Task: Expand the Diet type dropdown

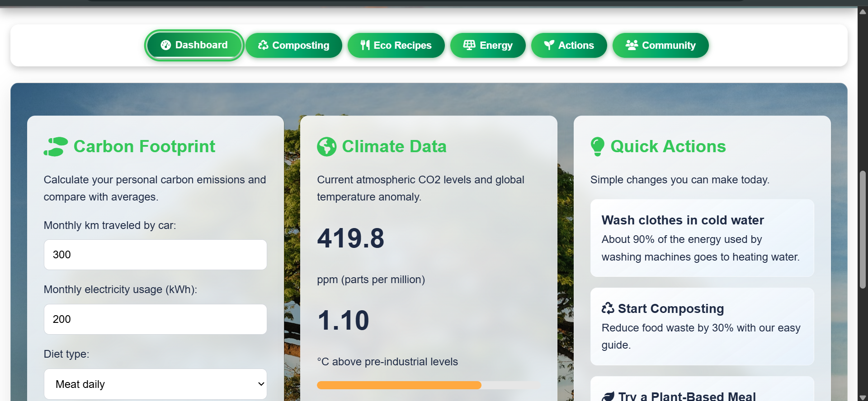Action: coord(156,384)
